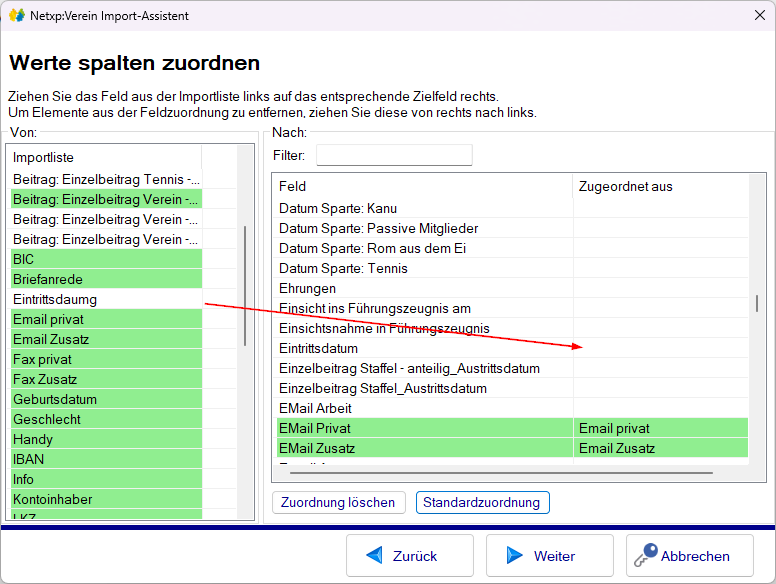The image size is (776, 584).
Task: Type in the Filter input field
Action: point(394,156)
